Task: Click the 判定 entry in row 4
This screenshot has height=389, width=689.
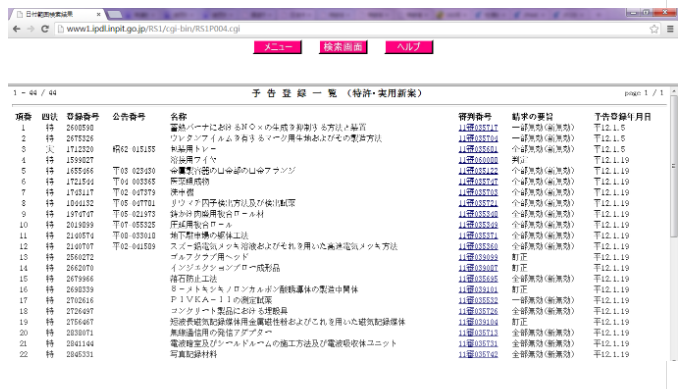Action: coord(520,160)
